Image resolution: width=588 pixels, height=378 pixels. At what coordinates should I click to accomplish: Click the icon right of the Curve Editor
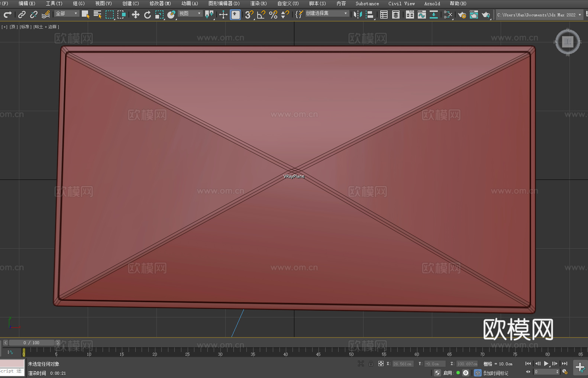click(x=434, y=14)
